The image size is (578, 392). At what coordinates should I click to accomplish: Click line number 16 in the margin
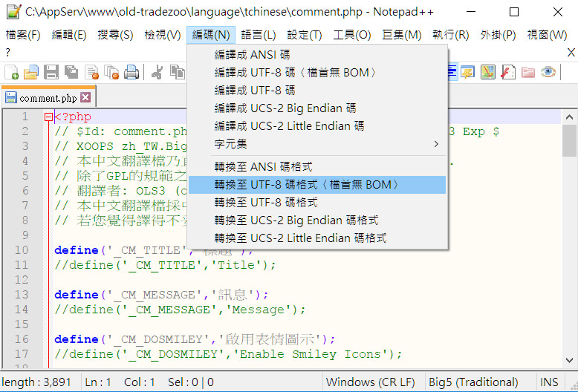pyautogui.click(x=22, y=339)
